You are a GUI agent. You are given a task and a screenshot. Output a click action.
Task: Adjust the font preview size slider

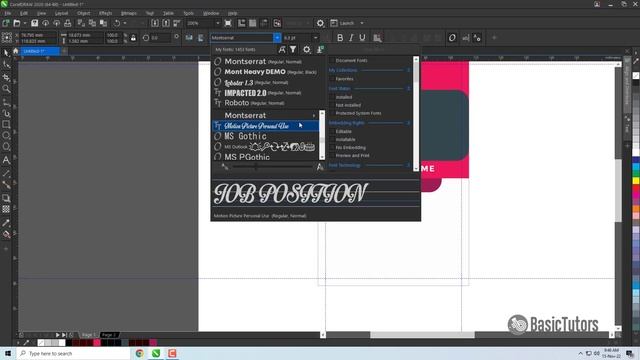pos(256,167)
